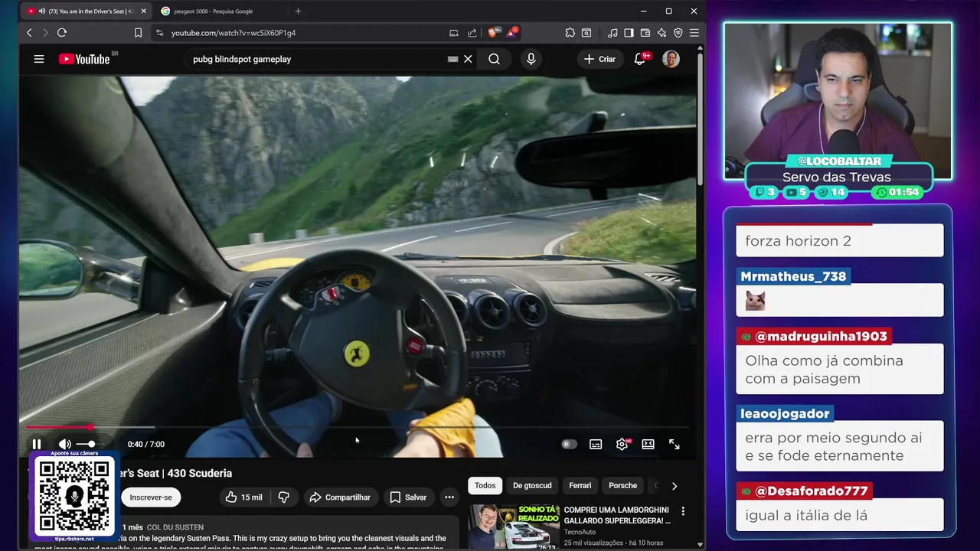Select the Porsche filter chip
Screen dimensions: 980x551
[x=622, y=486]
